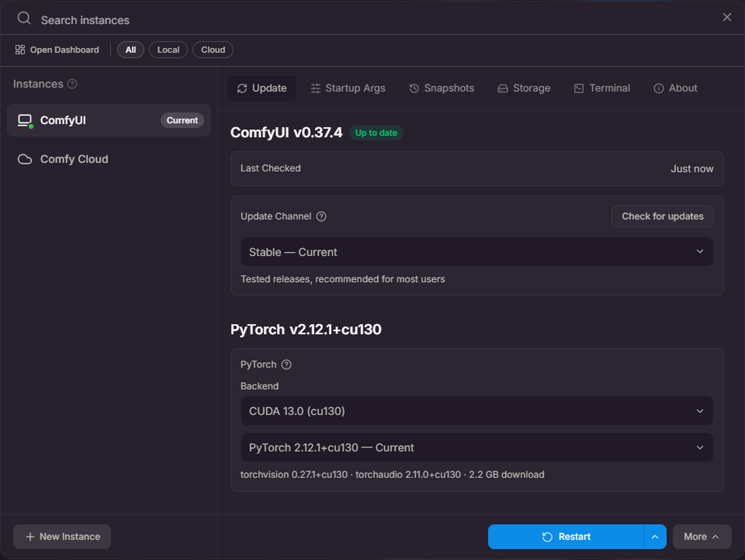
Task: Click the Instances help question icon
Action: [72, 84]
